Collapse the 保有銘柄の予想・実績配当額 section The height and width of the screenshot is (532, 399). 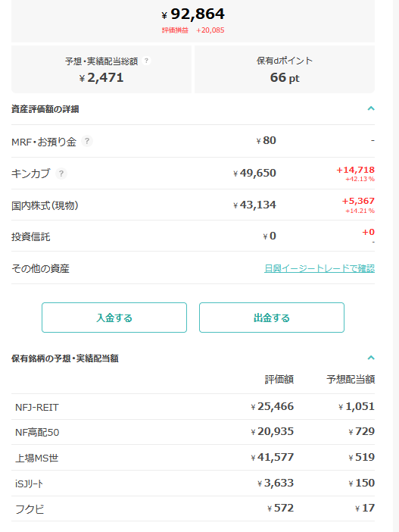coord(371,358)
